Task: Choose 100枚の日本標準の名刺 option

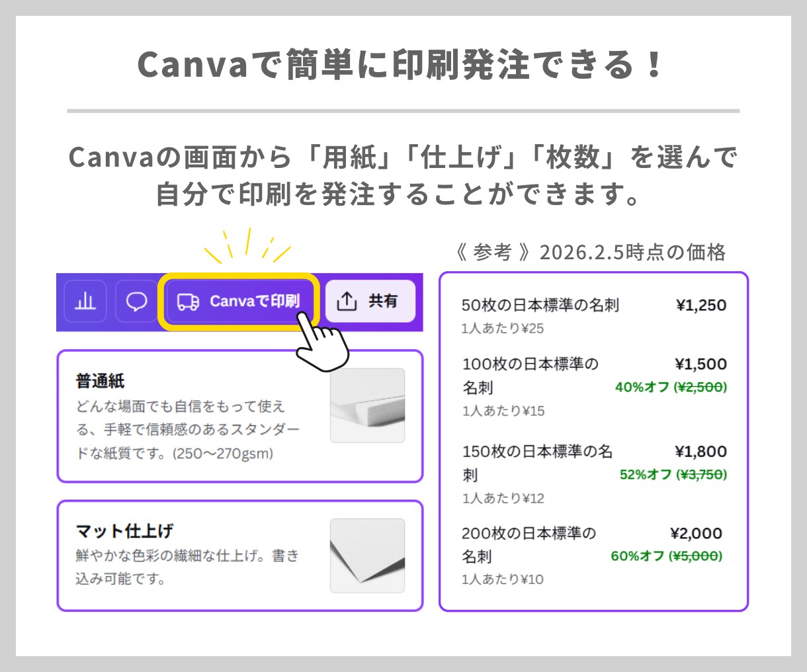Action: point(594,386)
